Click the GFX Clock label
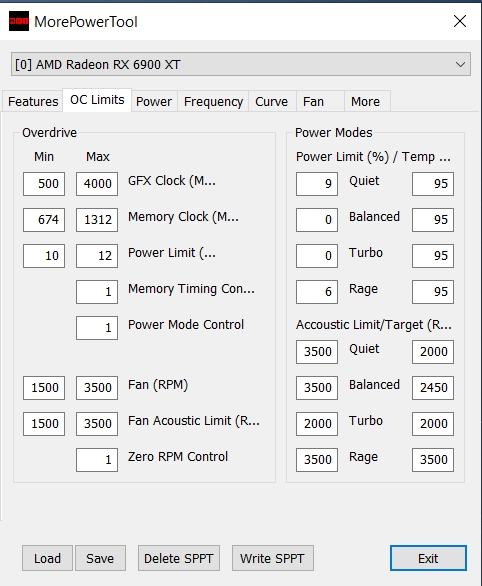This screenshot has width=482, height=586. [172, 181]
